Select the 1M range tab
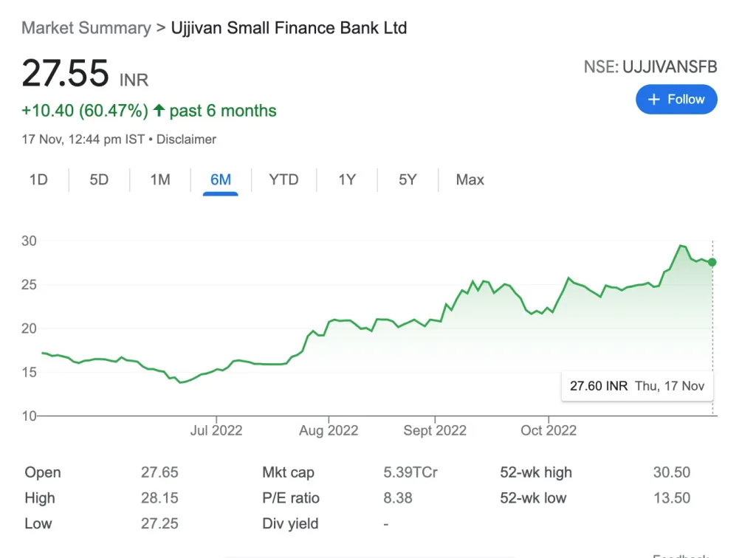 pyautogui.click(x=160, y=180)
